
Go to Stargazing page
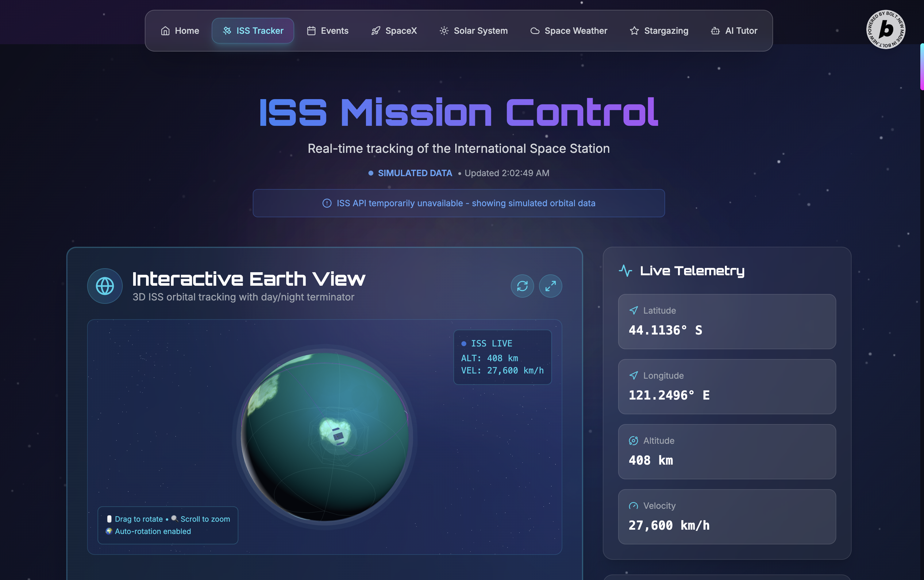coord(659,31)
